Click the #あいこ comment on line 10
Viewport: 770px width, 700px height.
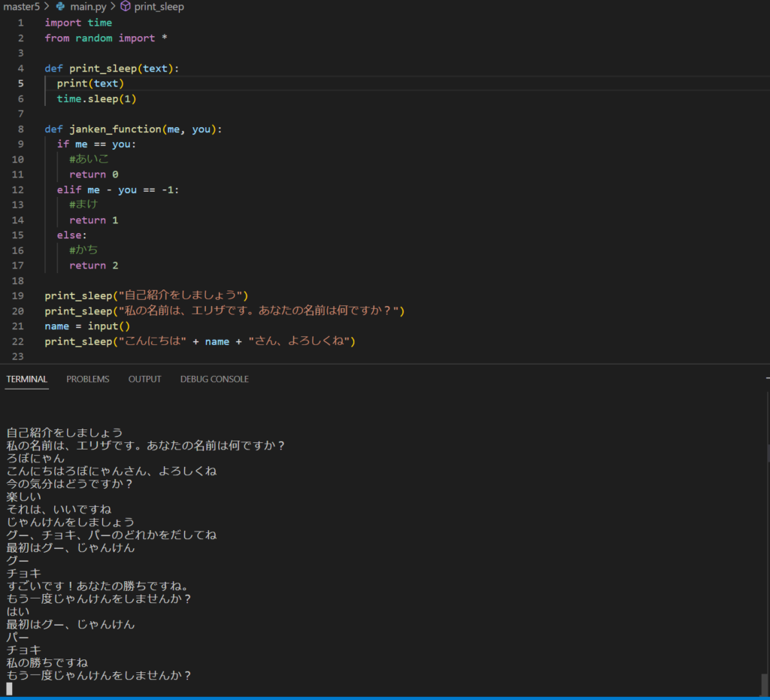(x=89, y=159)
